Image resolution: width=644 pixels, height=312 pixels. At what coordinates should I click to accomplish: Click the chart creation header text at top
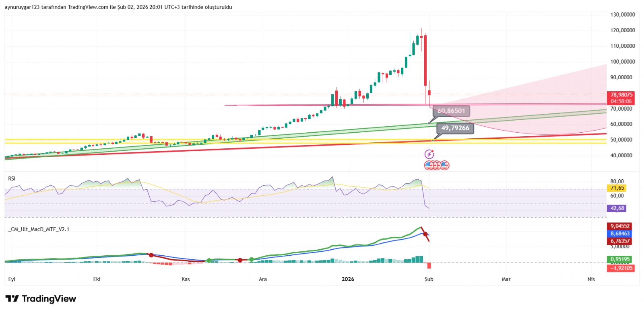pos(118,7)
